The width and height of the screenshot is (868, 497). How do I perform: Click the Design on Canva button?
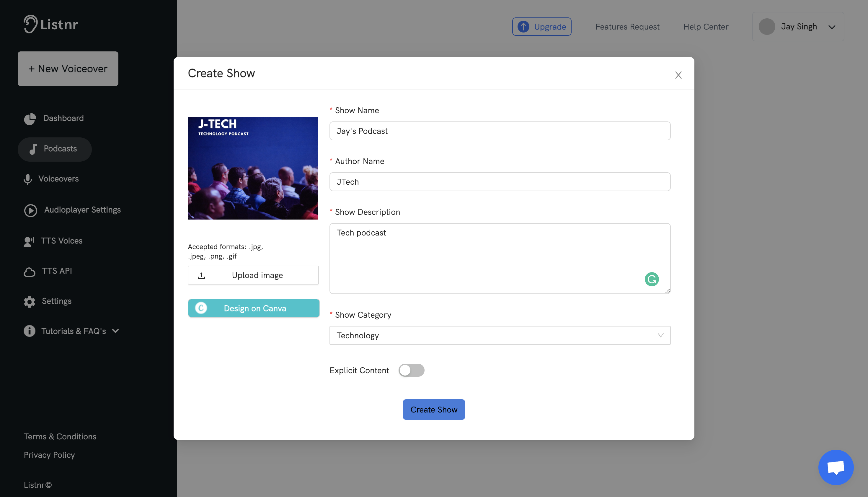click(253, 308)
